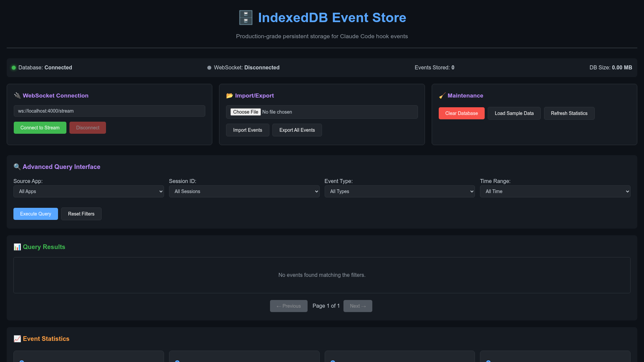The image size is (644, 362).
Task: Run the Execute Query button
Action: tap(36, 214)
